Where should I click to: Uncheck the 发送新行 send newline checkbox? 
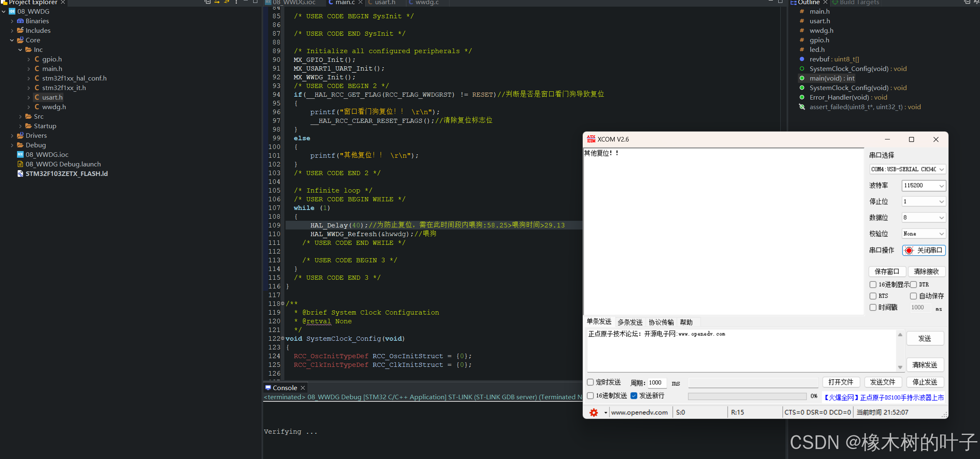click(634, 396)
